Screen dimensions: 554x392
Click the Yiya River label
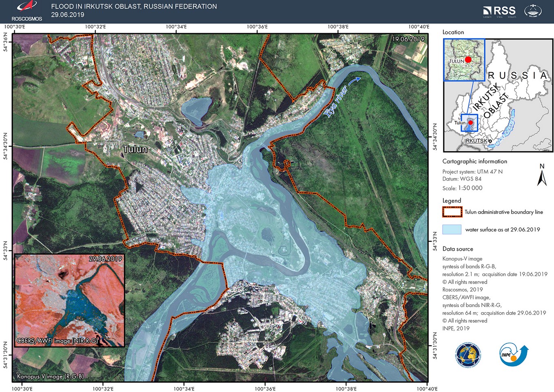pos(336,102)
